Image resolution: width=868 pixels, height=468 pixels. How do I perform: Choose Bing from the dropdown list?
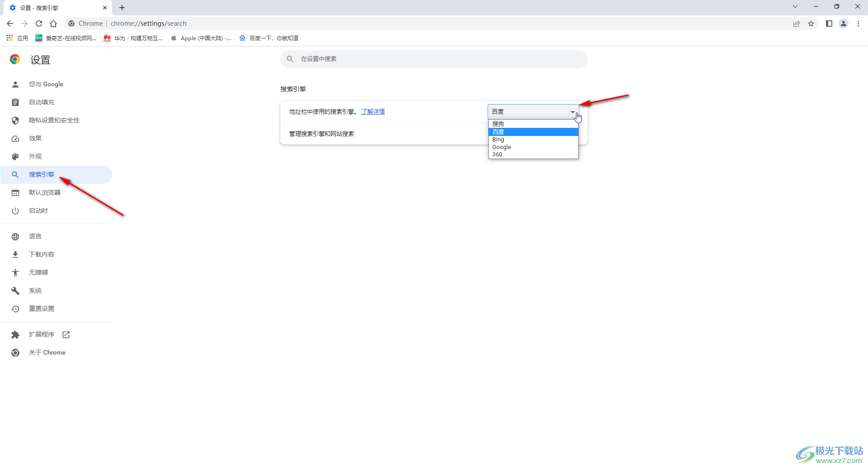point(533,140)
